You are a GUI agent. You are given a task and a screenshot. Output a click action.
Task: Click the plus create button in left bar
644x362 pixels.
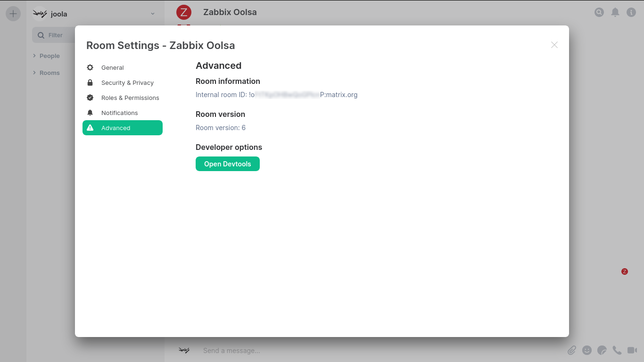point(13,14)
